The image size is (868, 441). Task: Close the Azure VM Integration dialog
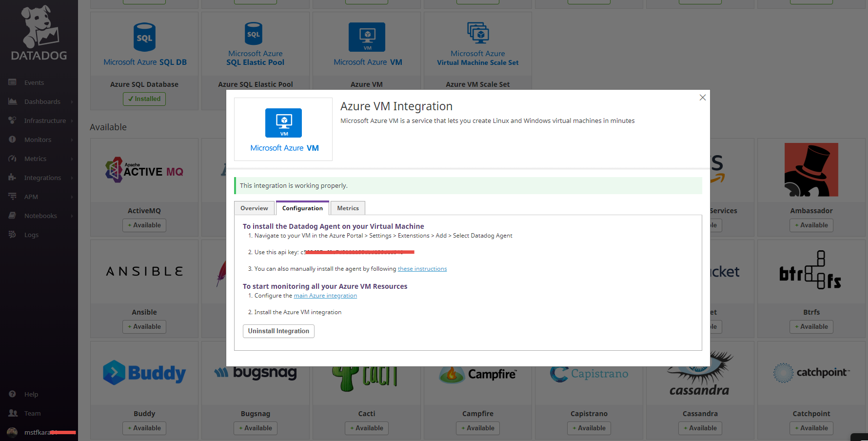tap(703, 98)
